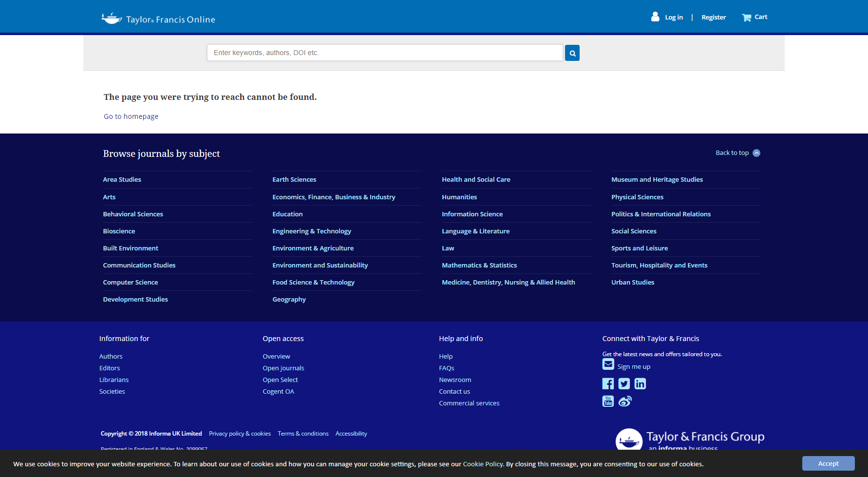Open Museum and Heritage Studies

(657, 180)
